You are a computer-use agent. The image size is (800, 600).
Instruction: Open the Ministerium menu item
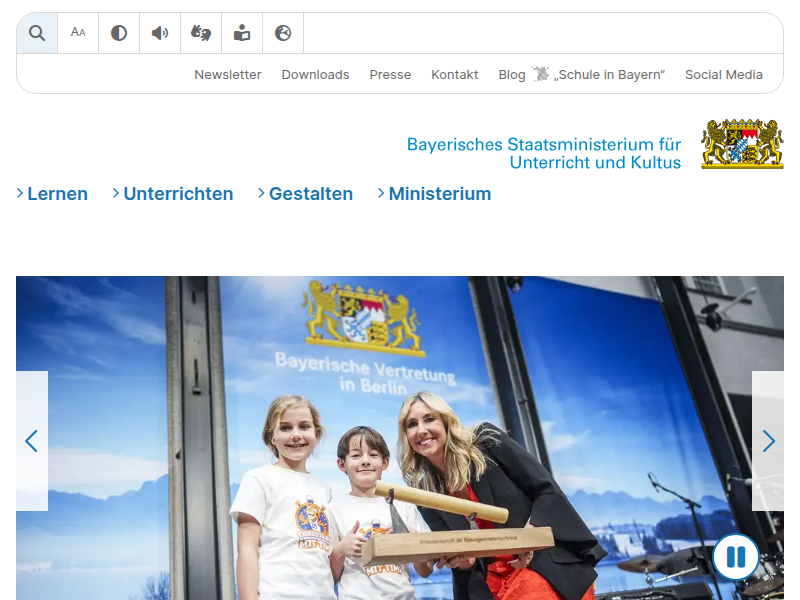pos(435,194)
